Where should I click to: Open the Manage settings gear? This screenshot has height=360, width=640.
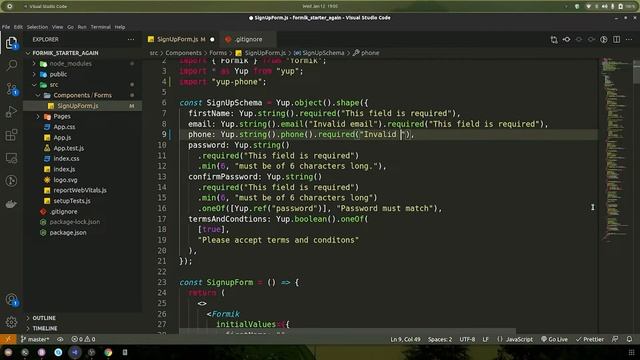(x=11, y=322)
